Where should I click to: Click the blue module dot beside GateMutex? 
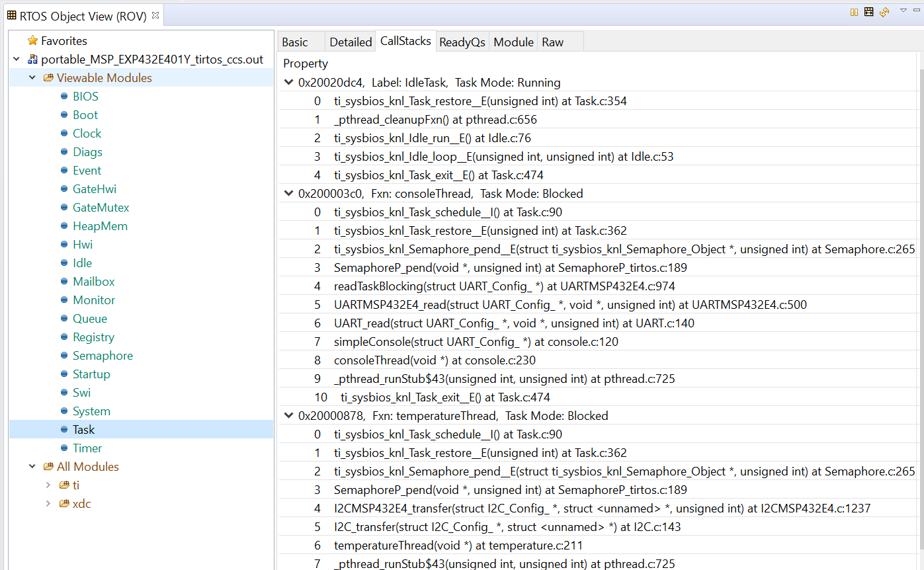(64, 208)
